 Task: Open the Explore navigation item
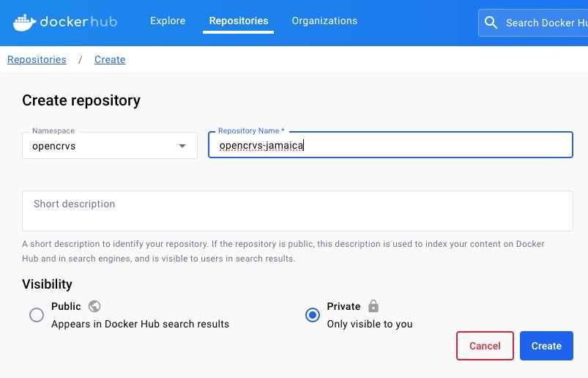(168, 21)
